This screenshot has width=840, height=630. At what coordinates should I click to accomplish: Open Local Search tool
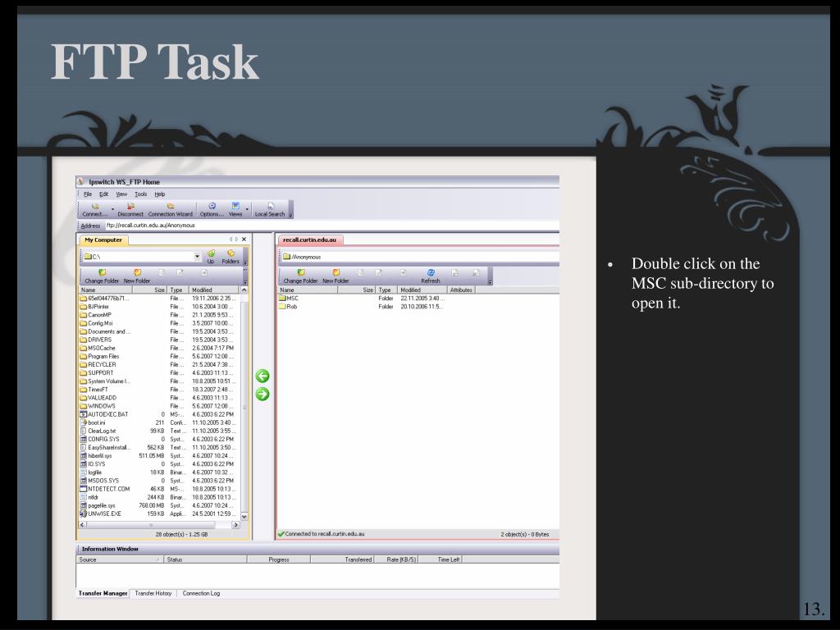(270, 209)
